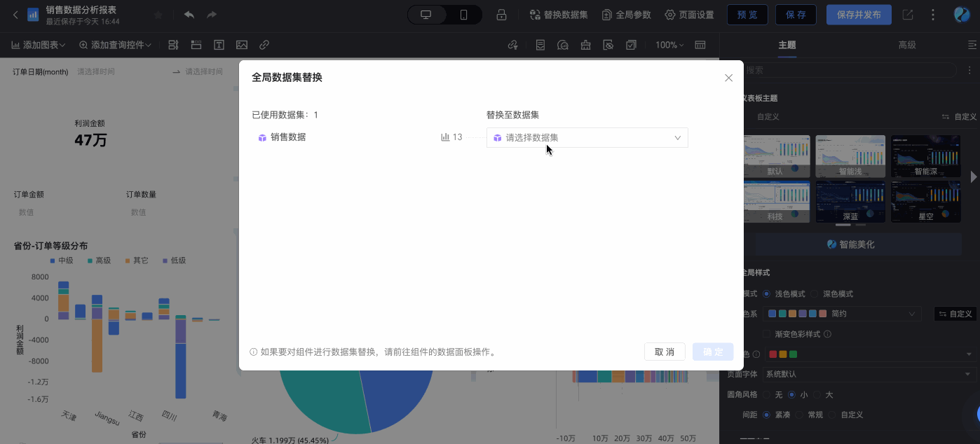Expand the 添加图表 dropdown
This screenshot has height=444, width=980.
pos(39,45)
